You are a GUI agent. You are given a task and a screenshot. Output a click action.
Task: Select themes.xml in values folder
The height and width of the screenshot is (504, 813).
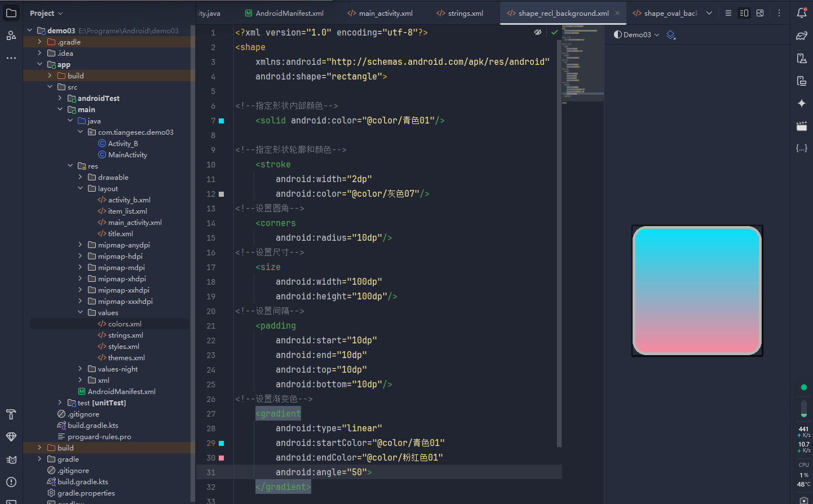click(x=121, y=357)
